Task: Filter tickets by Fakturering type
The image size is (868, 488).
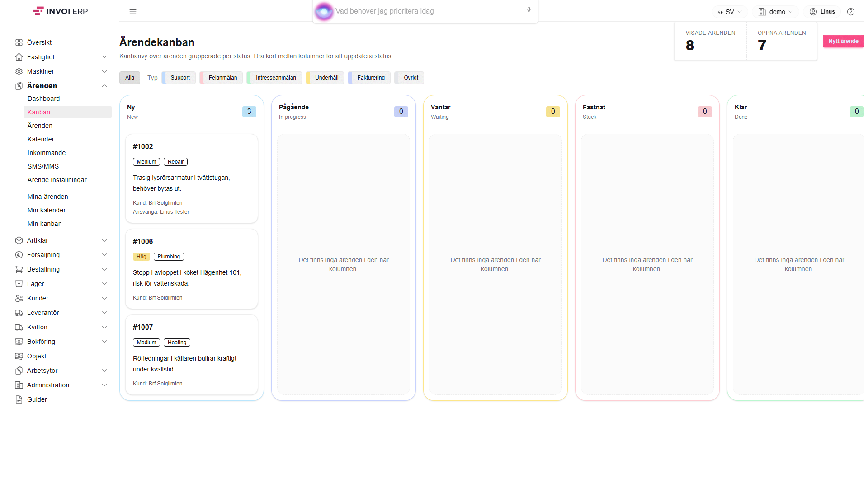Action: [369, 78]
